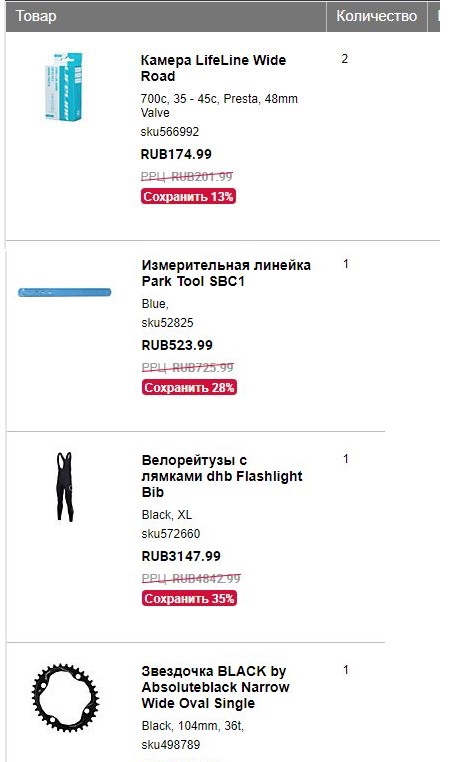The image size is (454, 762).
Task: Open the Звездочка BLACK by Absoluteblack title
Action: (215, 687)
